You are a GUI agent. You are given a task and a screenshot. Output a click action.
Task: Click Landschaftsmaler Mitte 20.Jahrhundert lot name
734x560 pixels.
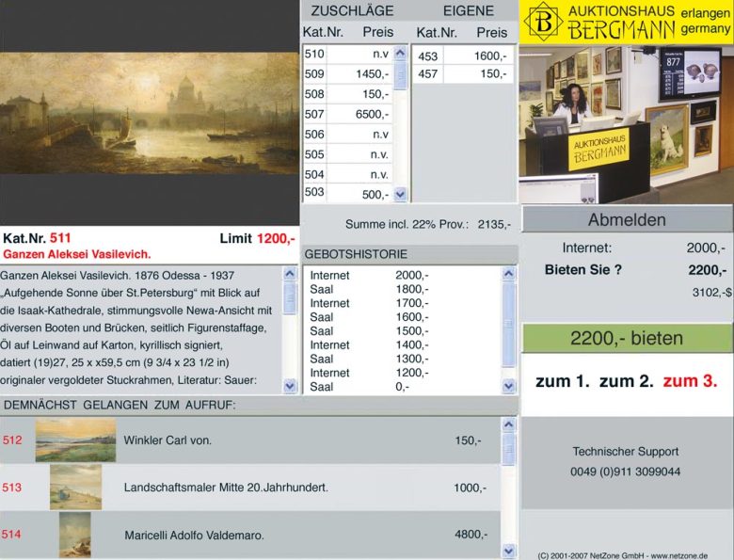(x=226, y=488)
